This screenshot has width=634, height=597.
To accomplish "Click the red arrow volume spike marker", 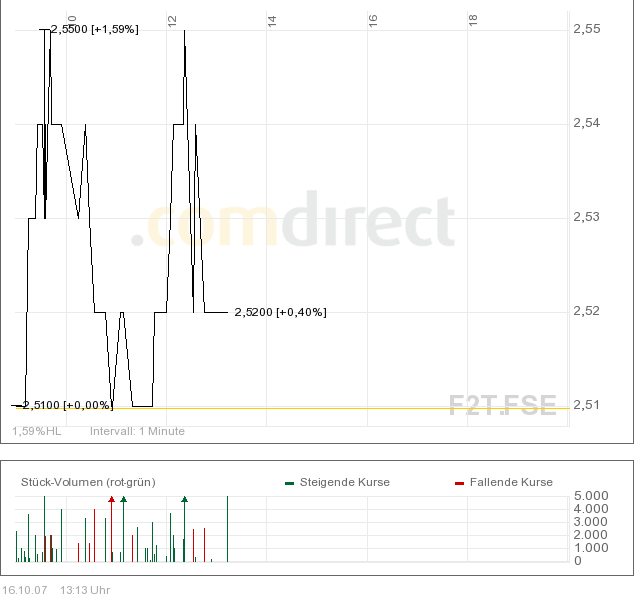I will pyautogui.click(x=111, y=499).
